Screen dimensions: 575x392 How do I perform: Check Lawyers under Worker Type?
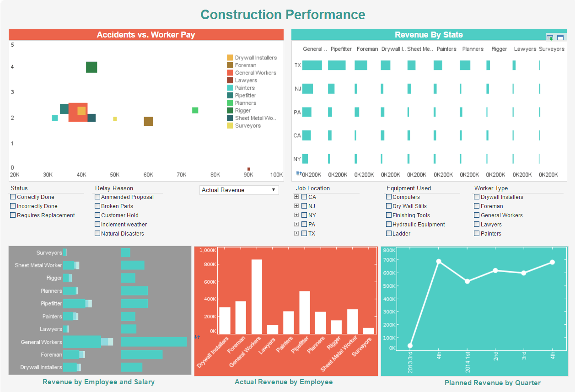click(476, 224)
